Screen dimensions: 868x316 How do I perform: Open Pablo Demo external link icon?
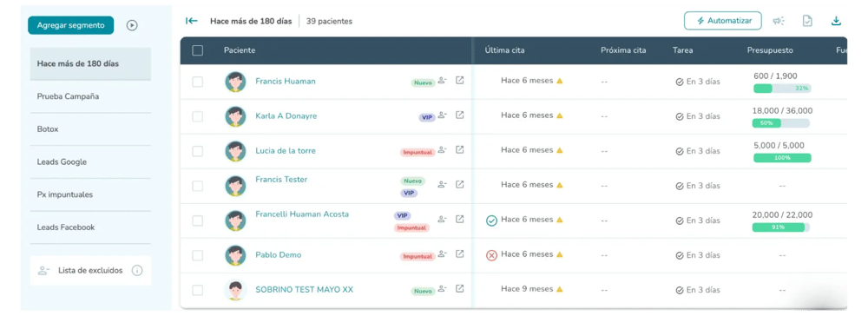coord(459,254)
